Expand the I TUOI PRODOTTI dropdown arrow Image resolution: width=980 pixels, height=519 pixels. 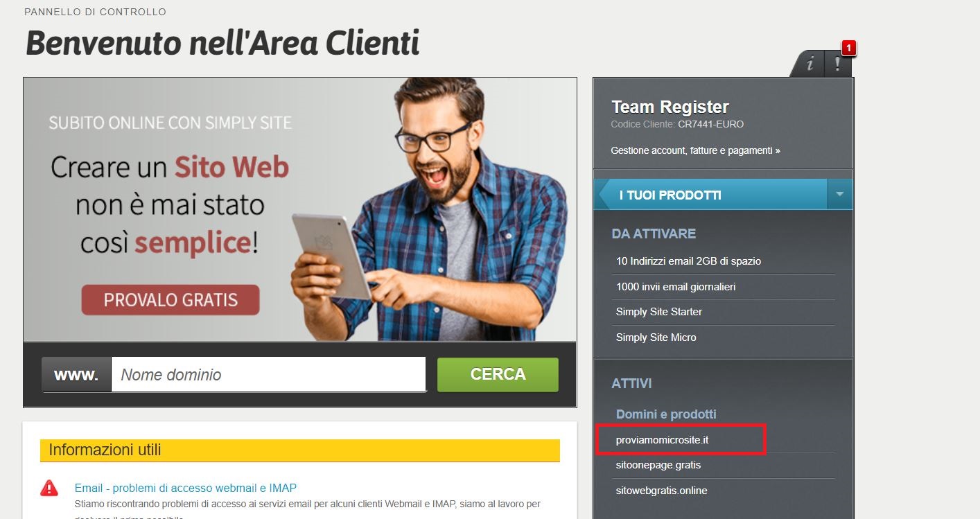pos(840,194)
